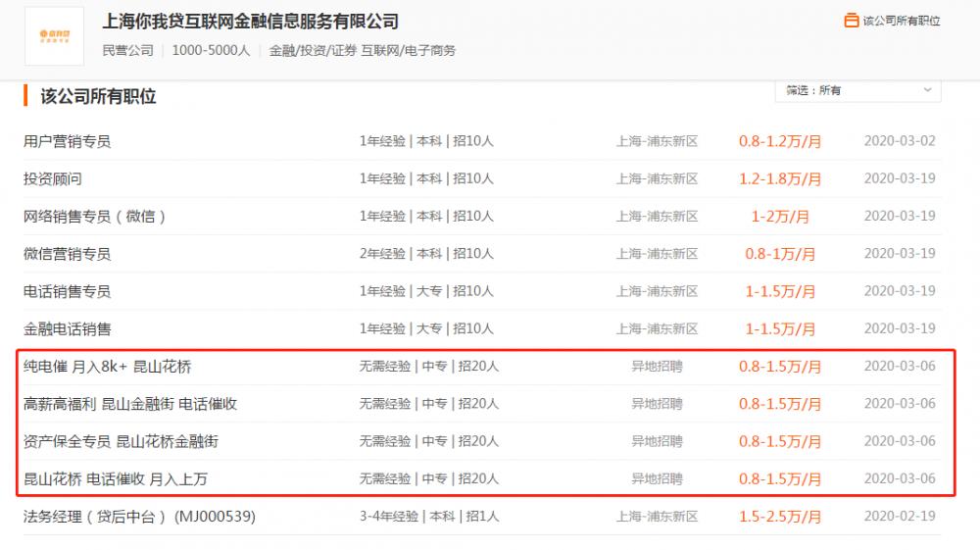This screenshot has height=550, width=980.
Task: Click industry text 金融/投资/证券 互联网/电子商务
Action: click(362, 51)
